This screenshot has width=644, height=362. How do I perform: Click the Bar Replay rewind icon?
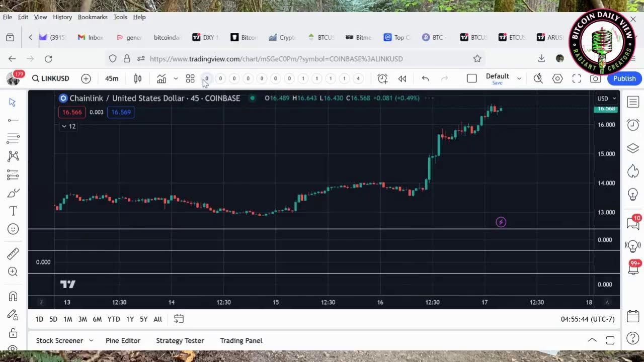tap(402, 78)
